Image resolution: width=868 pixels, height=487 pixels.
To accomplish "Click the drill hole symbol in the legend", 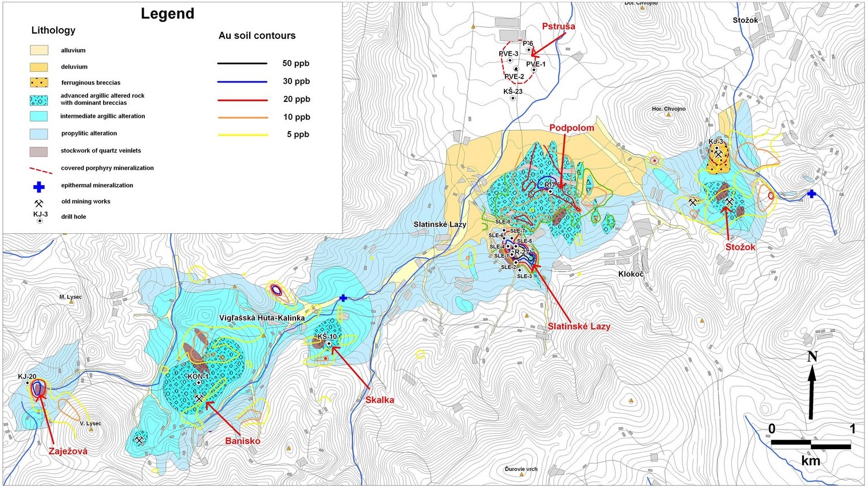I will [x=40, y=221].
